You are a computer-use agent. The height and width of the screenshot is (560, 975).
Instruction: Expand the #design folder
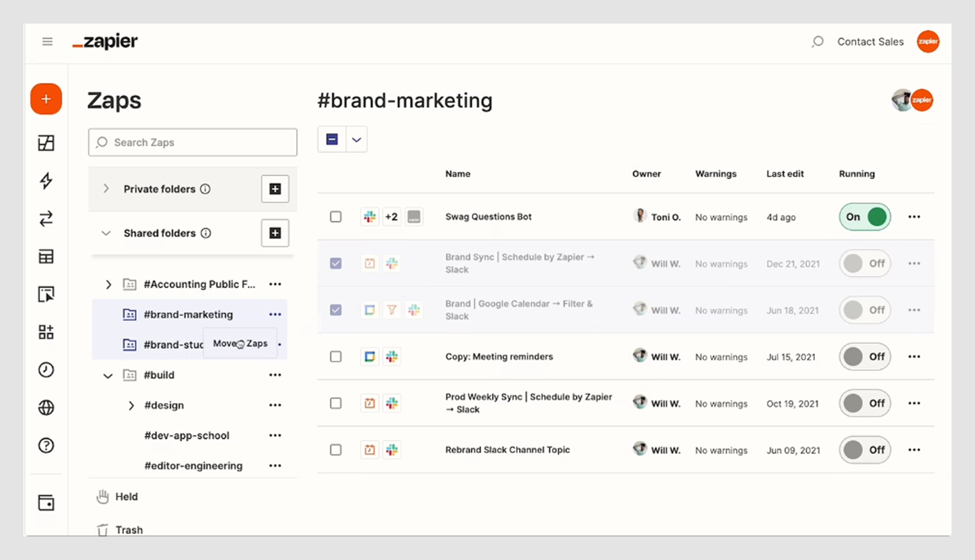click(131, 406)
